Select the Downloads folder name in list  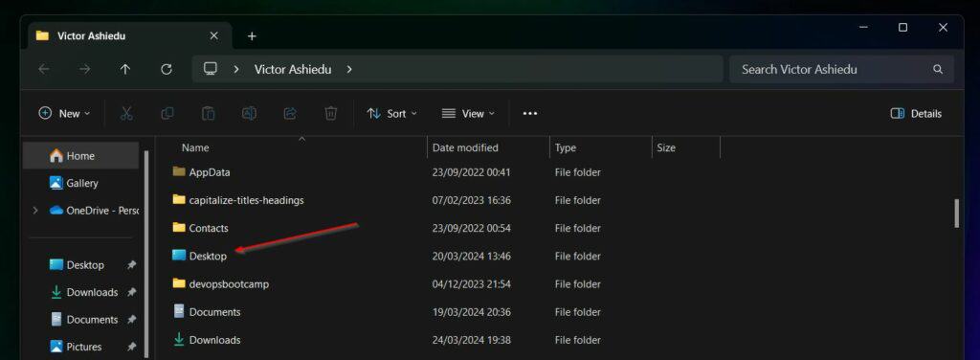(x=214, y=340)
